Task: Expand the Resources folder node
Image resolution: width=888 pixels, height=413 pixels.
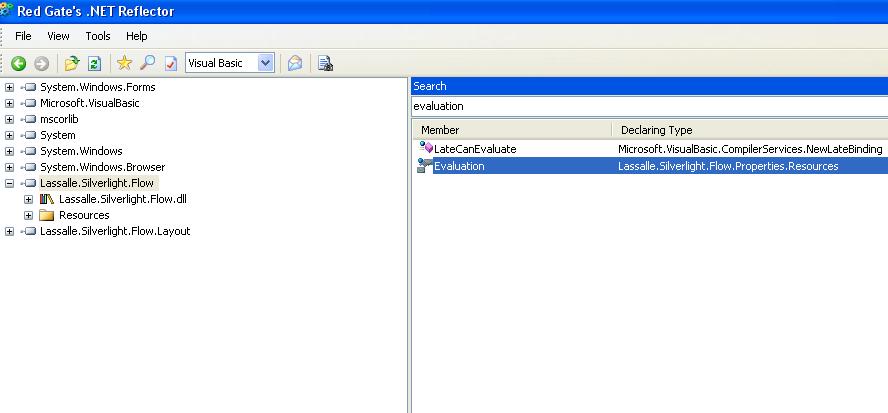Action: click(x=28, y=215)
